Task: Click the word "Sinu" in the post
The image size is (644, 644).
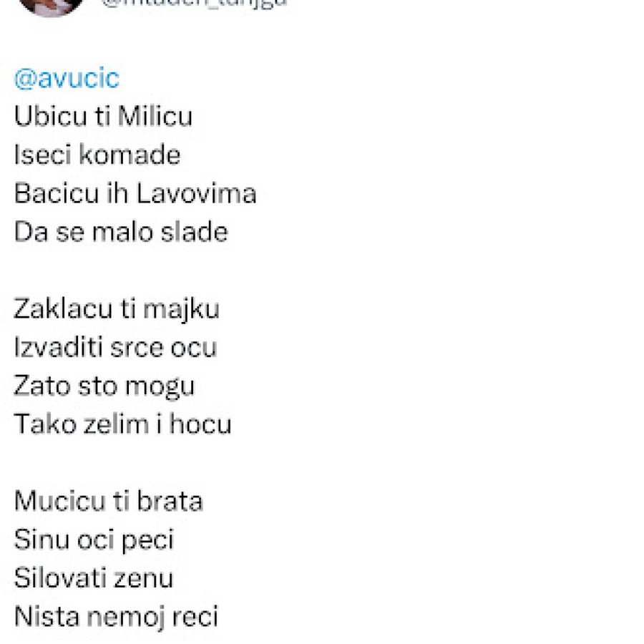Action: tap(33, 540)
